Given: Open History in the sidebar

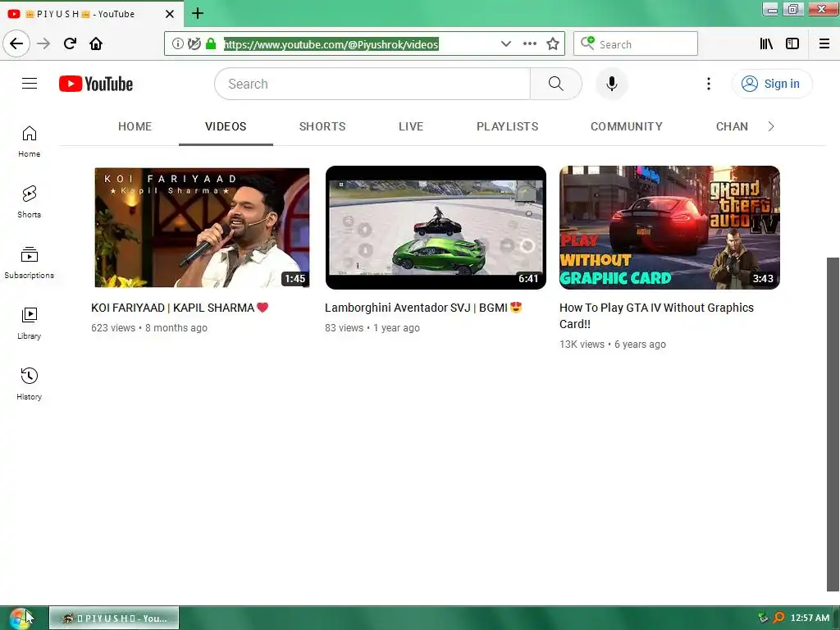Looking at the screenshot, I should tap(30, 384).
